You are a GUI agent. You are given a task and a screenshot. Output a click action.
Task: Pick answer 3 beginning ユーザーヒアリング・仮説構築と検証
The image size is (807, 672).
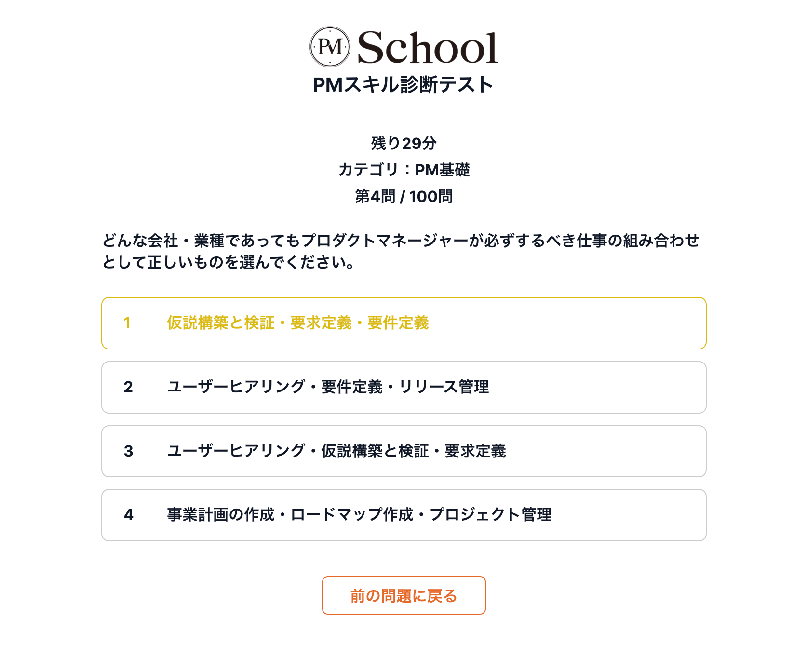coord(336,451)
